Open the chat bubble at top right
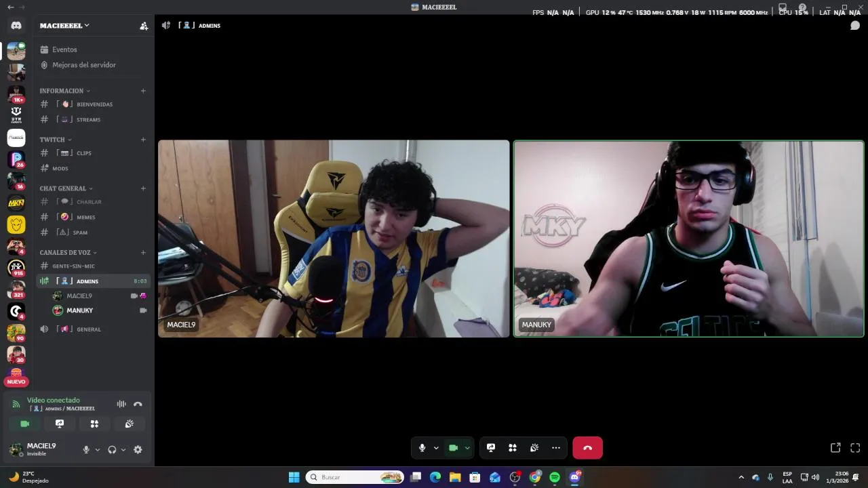This screenshot has width=868, height=488. coord(855,26)
